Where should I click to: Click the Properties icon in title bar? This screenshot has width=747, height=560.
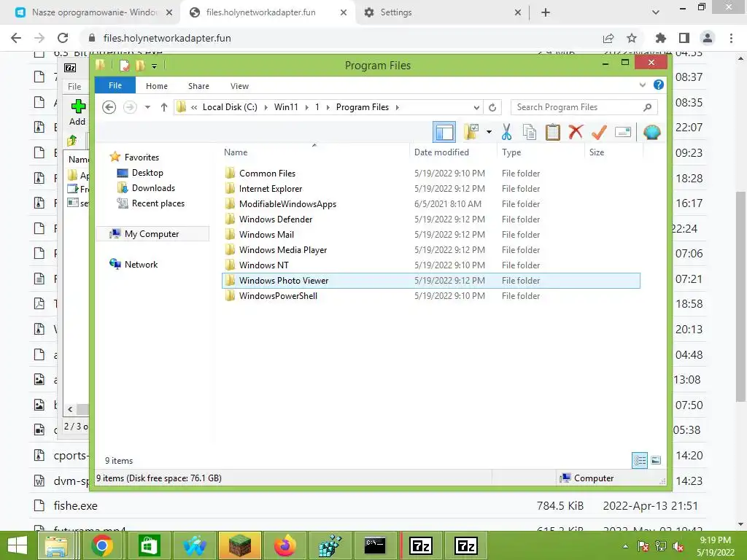pyautogui.click(x=124, y=65)
